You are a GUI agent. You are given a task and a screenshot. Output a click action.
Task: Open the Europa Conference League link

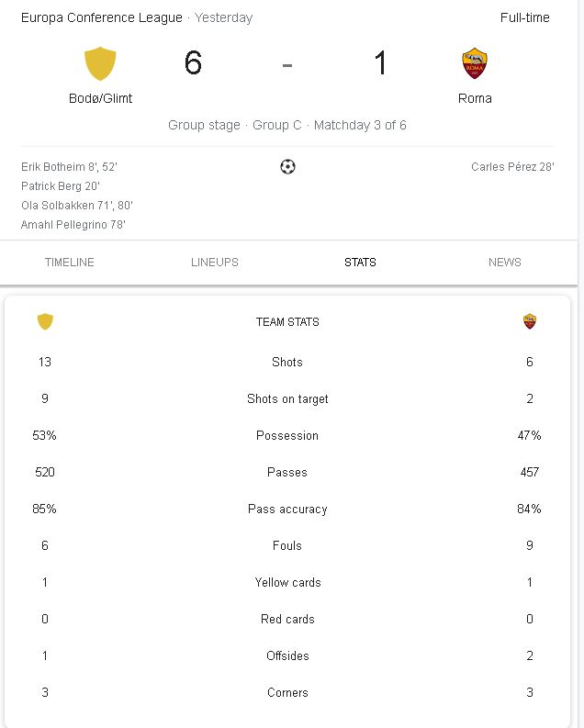pyautogui.click(x=102, y=17)
